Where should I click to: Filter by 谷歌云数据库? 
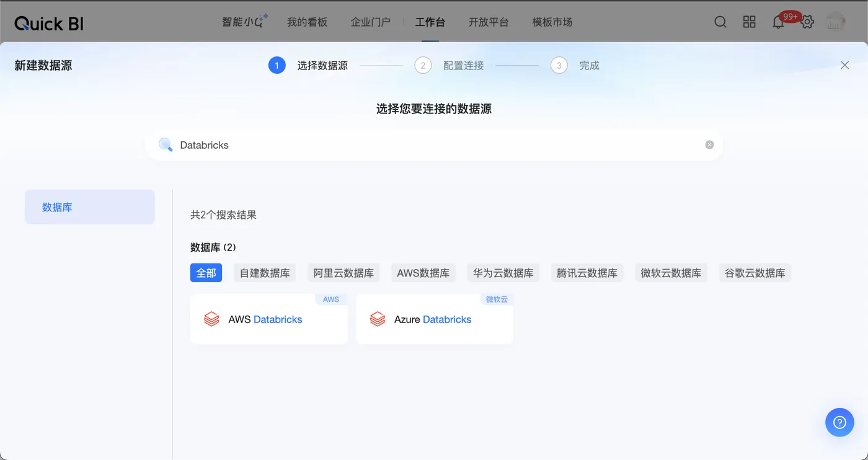coord(755,273)
